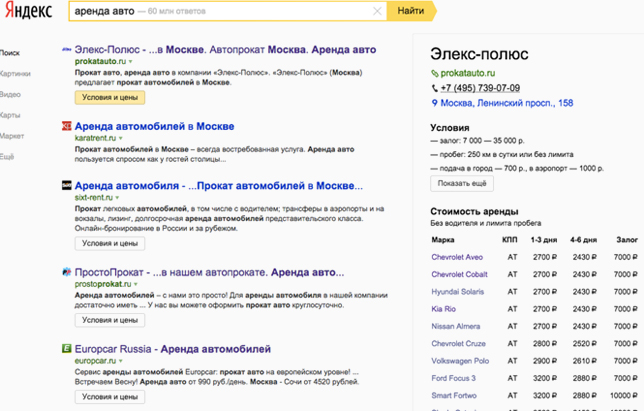Expand the dropdown arrow next to sixt-rent.ru

coord(117,198)
